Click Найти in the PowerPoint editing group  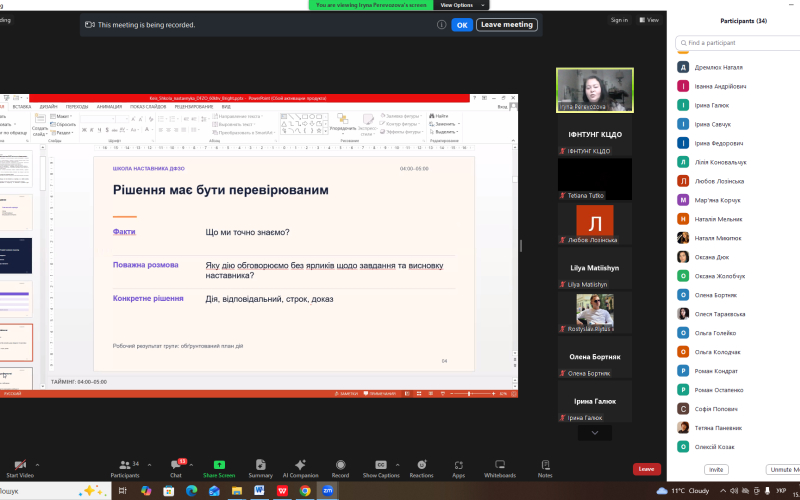coord(439,116)
